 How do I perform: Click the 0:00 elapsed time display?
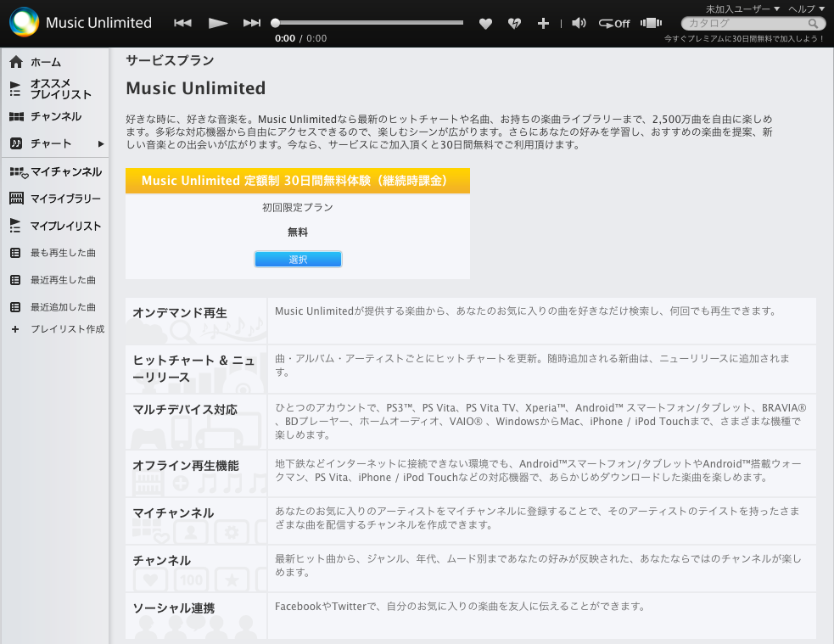[x=284, y=39]
